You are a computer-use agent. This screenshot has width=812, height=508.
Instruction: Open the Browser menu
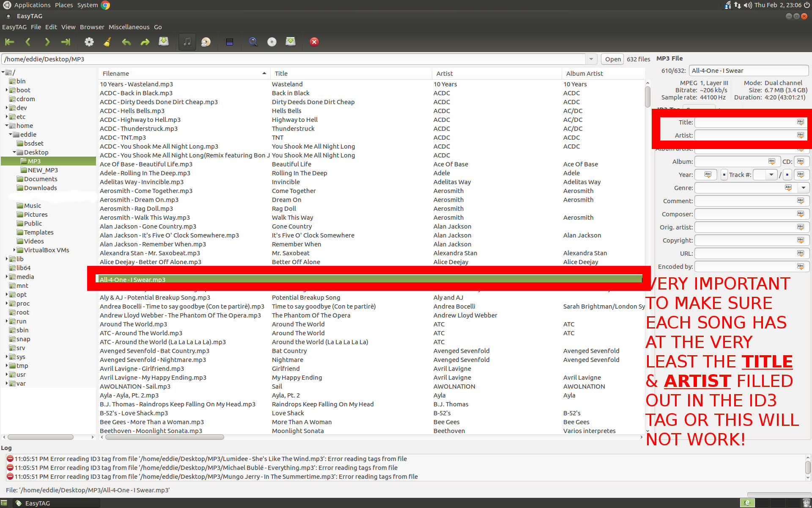(92, 27)
